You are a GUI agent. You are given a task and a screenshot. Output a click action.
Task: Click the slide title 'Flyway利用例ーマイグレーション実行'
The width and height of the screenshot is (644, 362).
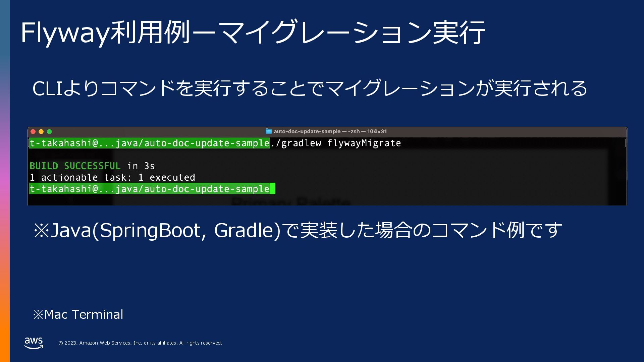tap(253, 33)
